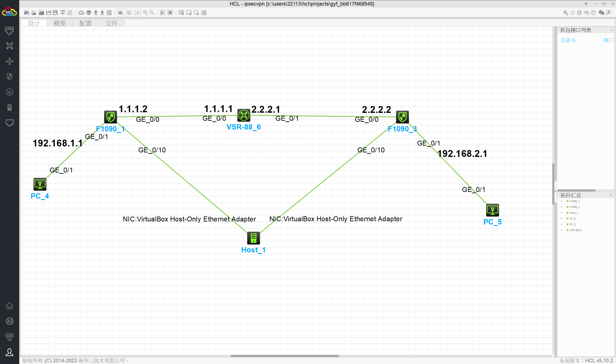
Task: Toggle the grid display button in toolbar
Action: point(138,13)
